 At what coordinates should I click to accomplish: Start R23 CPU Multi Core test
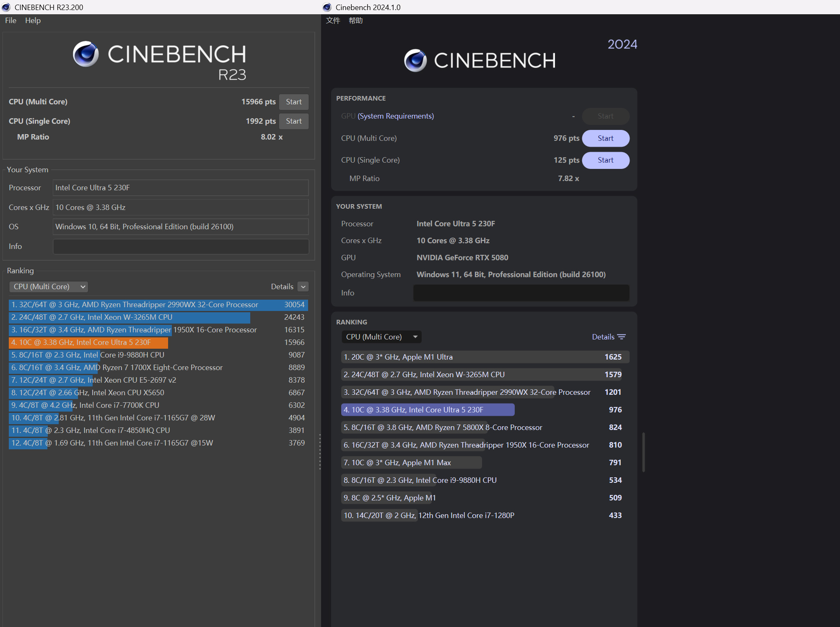293,102
